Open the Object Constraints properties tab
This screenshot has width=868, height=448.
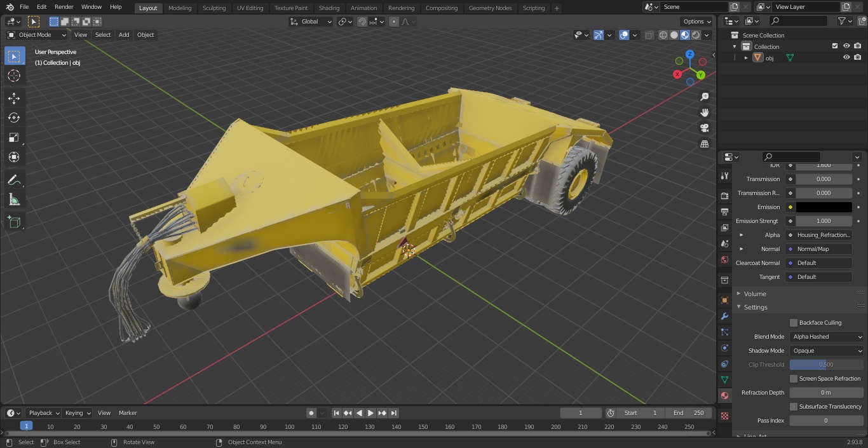pos(724,363)
